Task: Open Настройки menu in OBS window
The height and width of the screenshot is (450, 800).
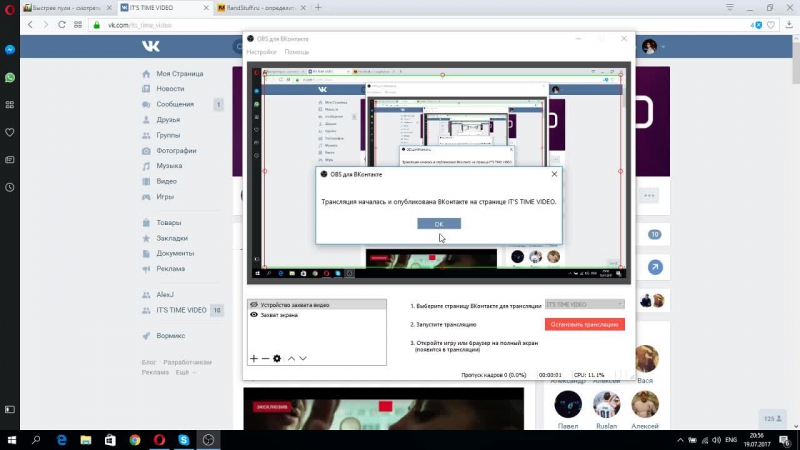Action: (x=261, y=52)
